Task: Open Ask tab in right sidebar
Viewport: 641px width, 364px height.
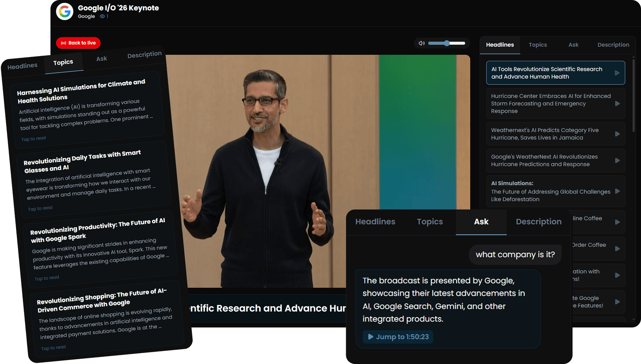Action: [x=573, y=45]
